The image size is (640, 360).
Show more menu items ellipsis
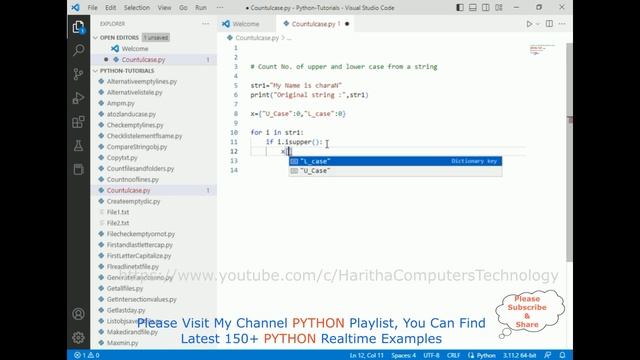(220, 8)
